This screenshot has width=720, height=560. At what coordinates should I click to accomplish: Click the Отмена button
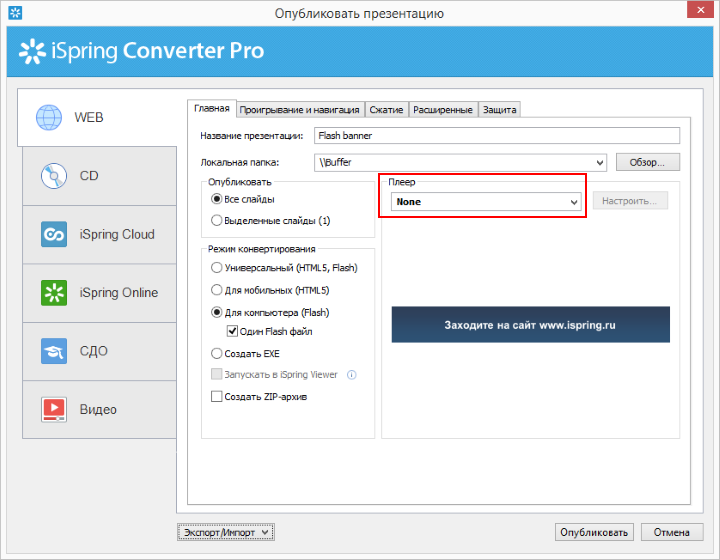(672, 532)
